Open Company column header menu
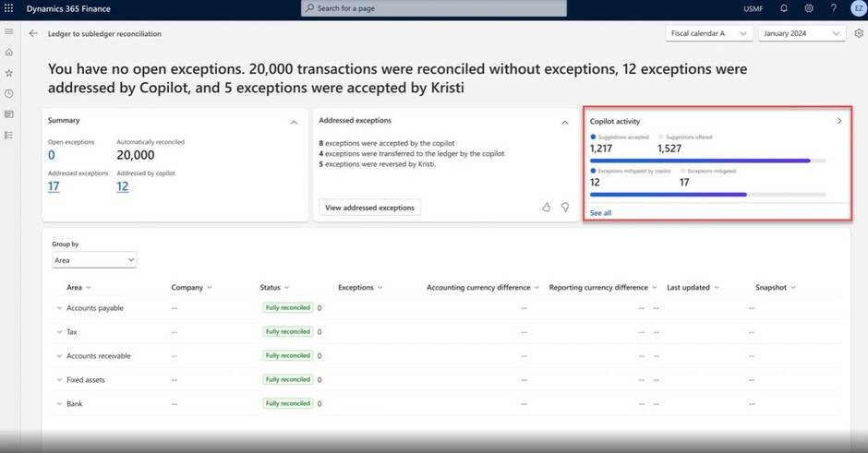Screen dimensions: 868x453 [x=210, y=288]
